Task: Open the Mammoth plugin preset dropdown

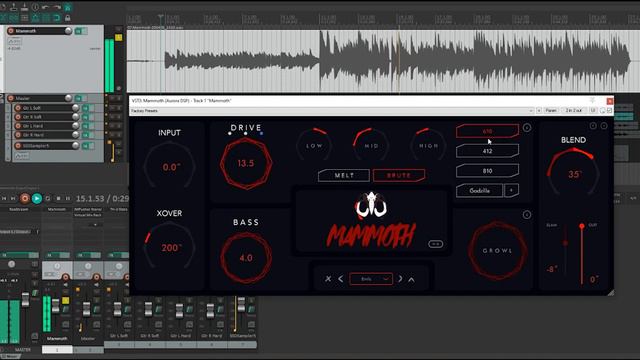Action: 371,279
